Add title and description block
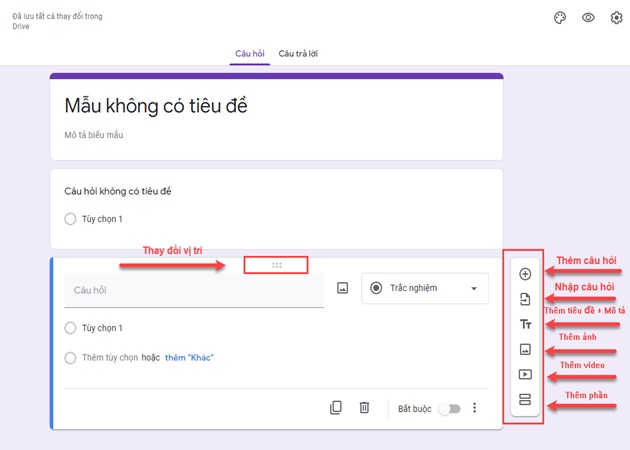This screenshot has width=630, height=450. click(x=525, y=324)
